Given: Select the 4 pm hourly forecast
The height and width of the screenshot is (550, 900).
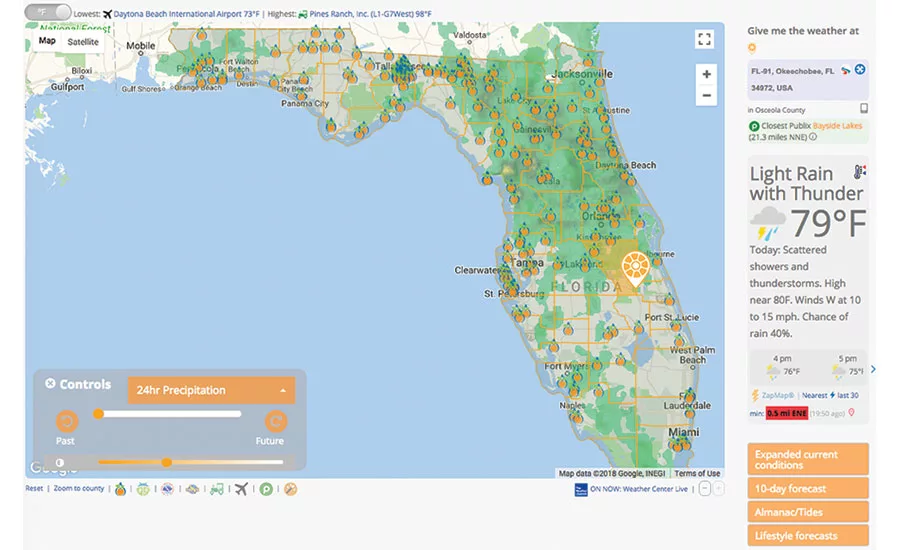Looking at the screenshot, I should [782, 367].
